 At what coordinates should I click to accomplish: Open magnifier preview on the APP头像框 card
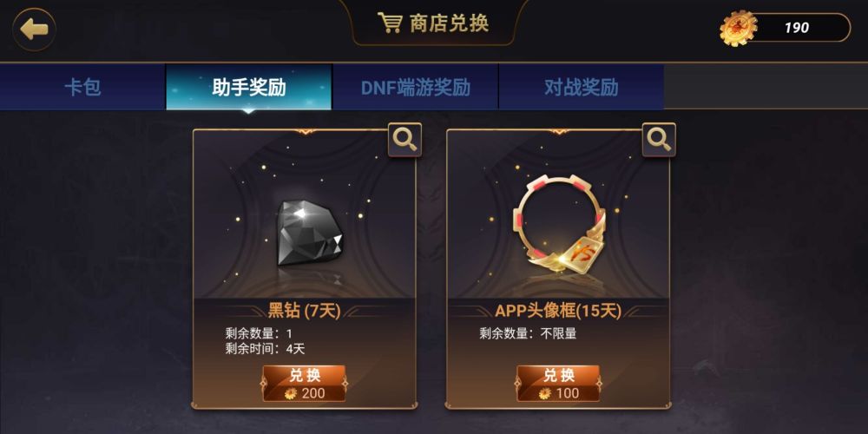click(659, 140)
